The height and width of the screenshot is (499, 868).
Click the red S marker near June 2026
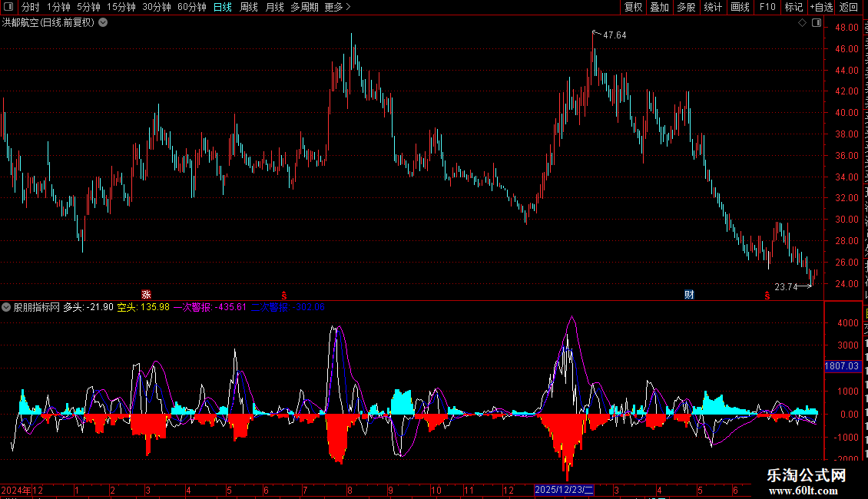(767, 296)
